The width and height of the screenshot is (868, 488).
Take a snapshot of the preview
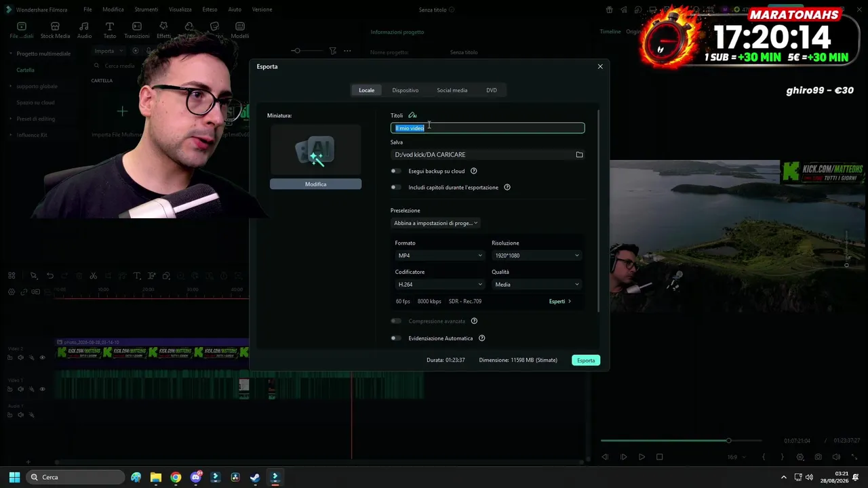818,457
